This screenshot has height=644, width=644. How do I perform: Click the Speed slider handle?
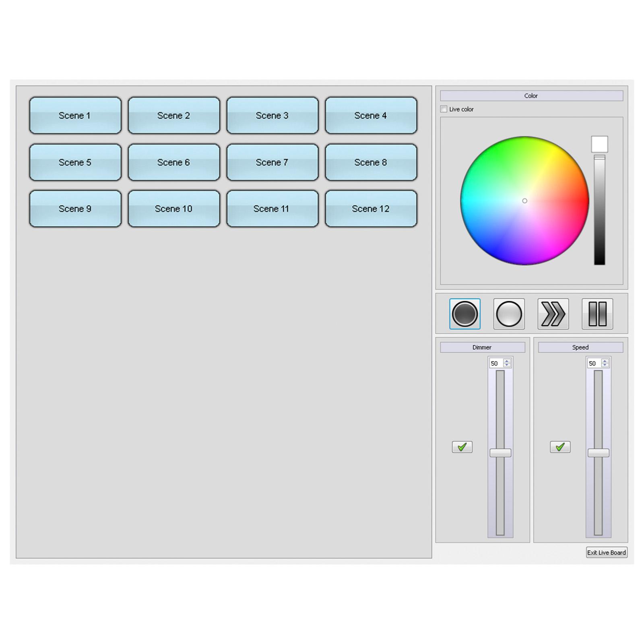(599, 453)
